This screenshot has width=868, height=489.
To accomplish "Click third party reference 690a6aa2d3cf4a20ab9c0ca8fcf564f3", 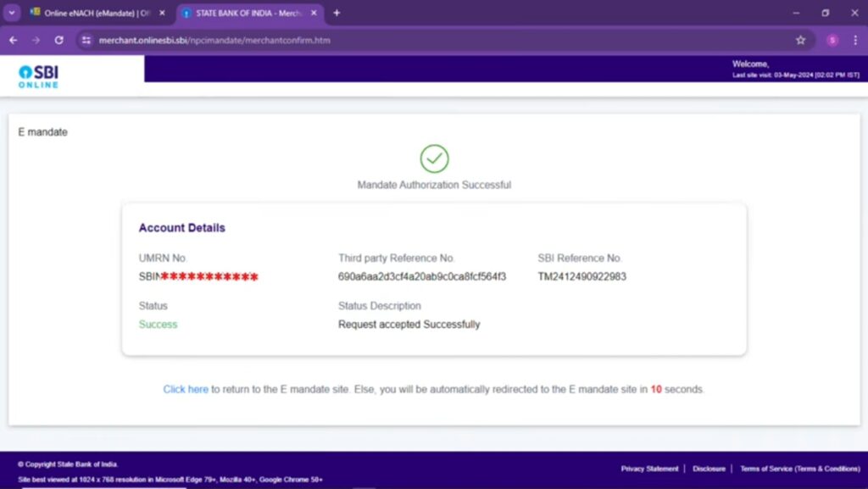I will [x=422, y=276].
